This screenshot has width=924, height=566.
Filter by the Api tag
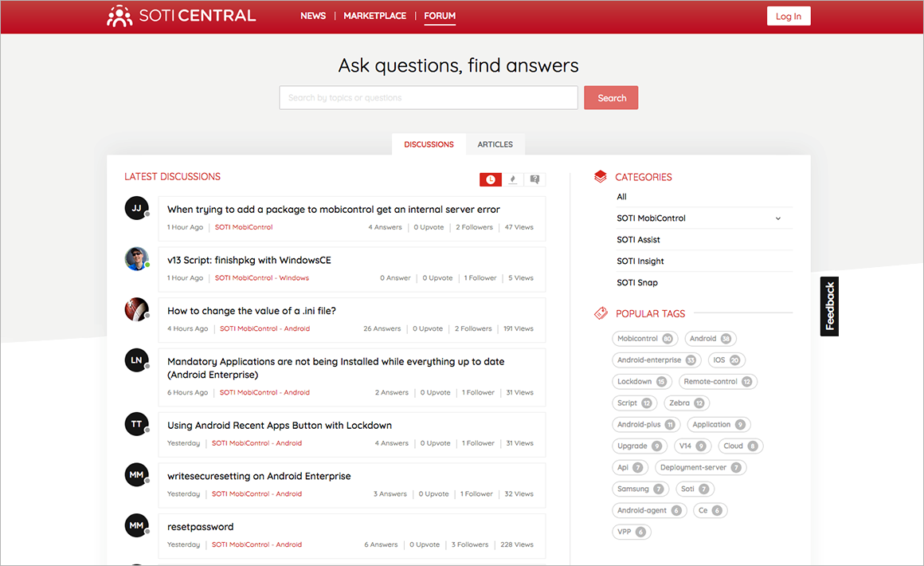(629, 467)
